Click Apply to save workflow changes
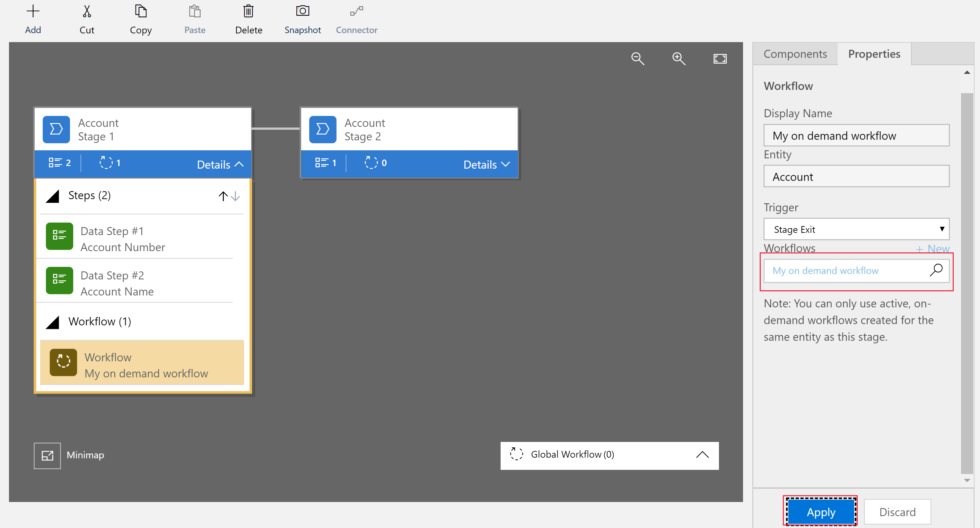980x528 pixels. pos(821,512)
